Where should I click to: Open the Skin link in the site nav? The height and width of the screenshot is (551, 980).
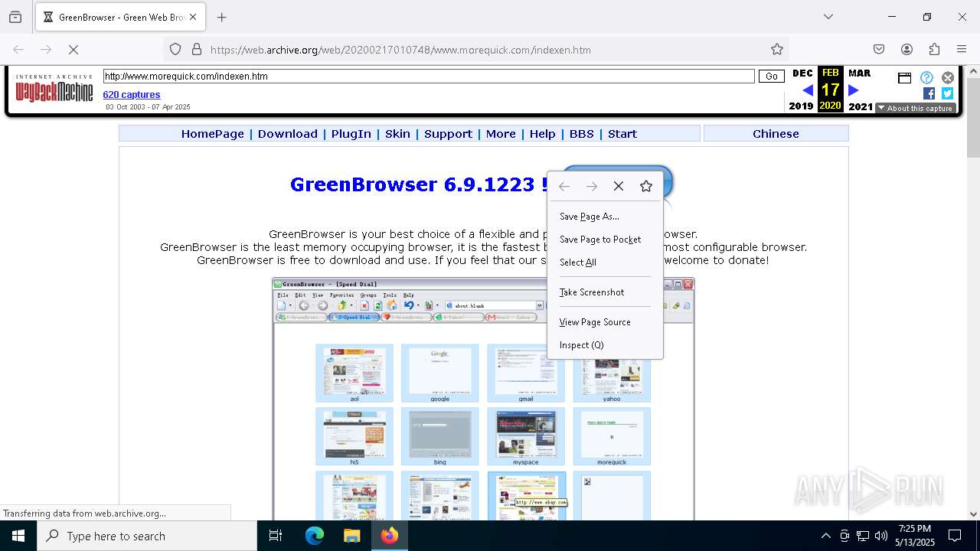(397, 134)
